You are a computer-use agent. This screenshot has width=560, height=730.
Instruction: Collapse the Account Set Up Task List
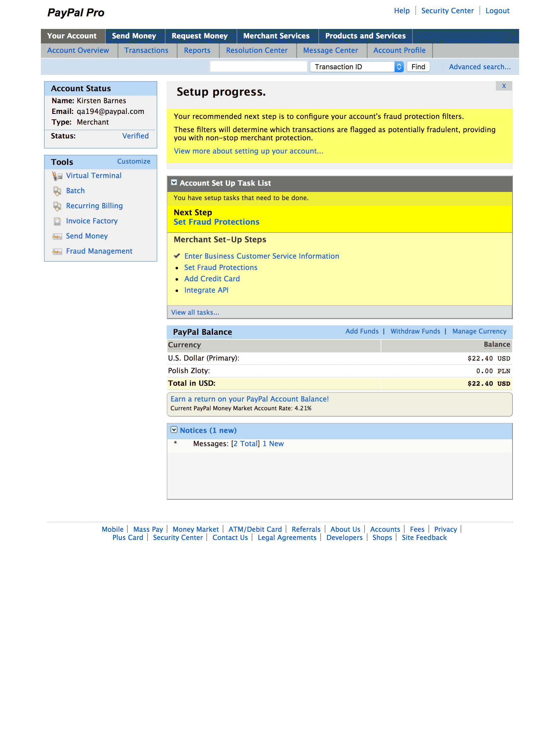pyautogui.click(x=174, y=183)
